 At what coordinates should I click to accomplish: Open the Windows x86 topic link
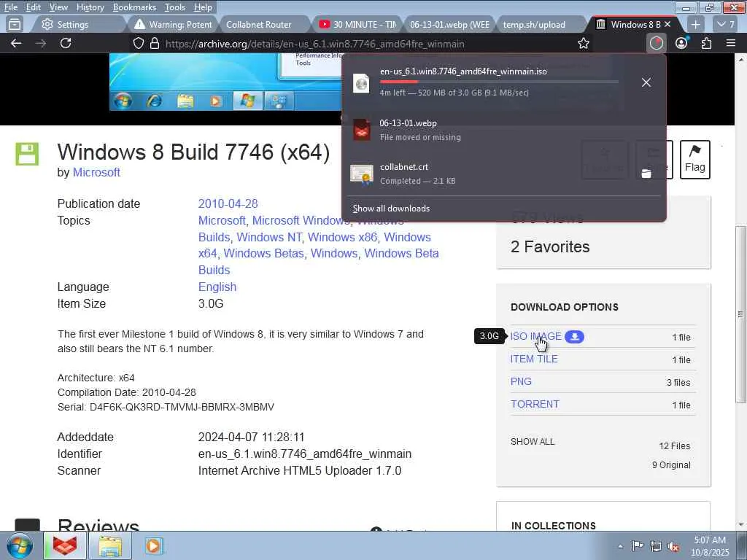tap(343, 237)
